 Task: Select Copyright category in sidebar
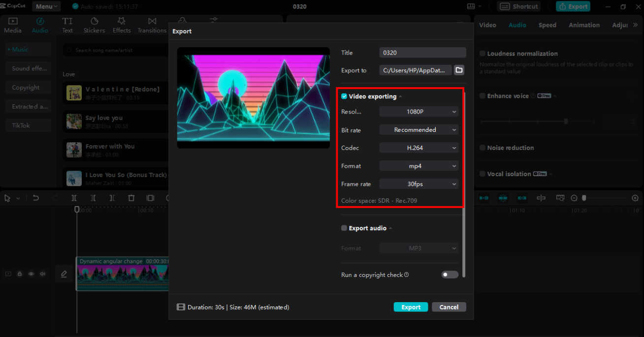pos(29,88)
